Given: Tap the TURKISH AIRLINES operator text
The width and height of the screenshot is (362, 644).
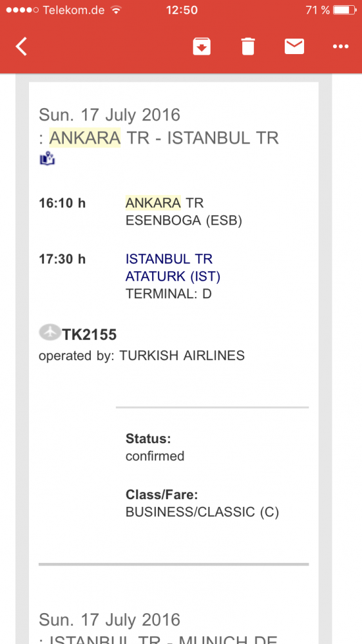Looking at the screenshot, I should click(x=182, y=355).
